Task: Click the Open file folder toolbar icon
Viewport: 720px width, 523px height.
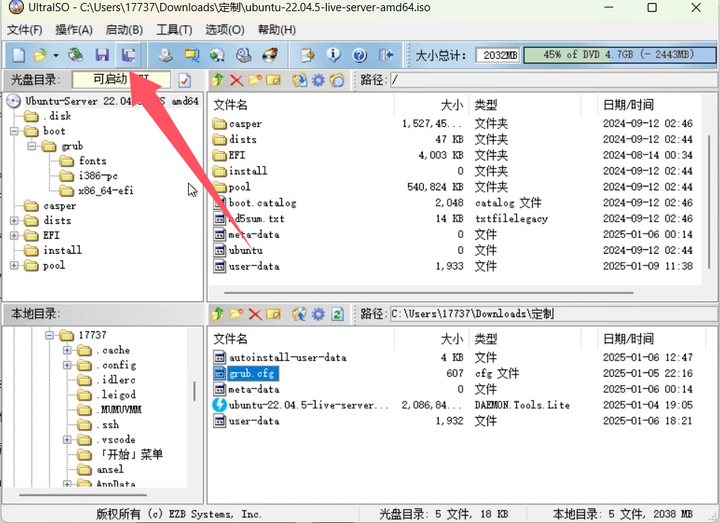Action: (x=40, y=55)
